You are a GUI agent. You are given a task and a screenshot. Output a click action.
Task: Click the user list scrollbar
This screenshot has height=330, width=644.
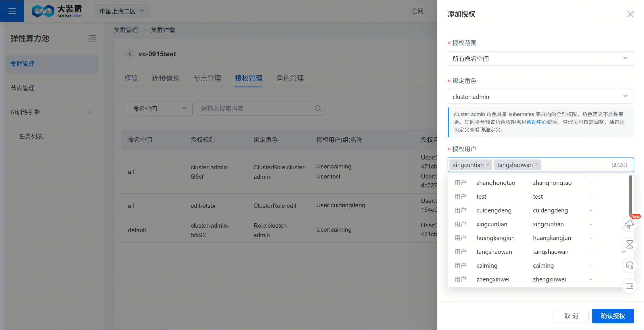click(630, 195)
